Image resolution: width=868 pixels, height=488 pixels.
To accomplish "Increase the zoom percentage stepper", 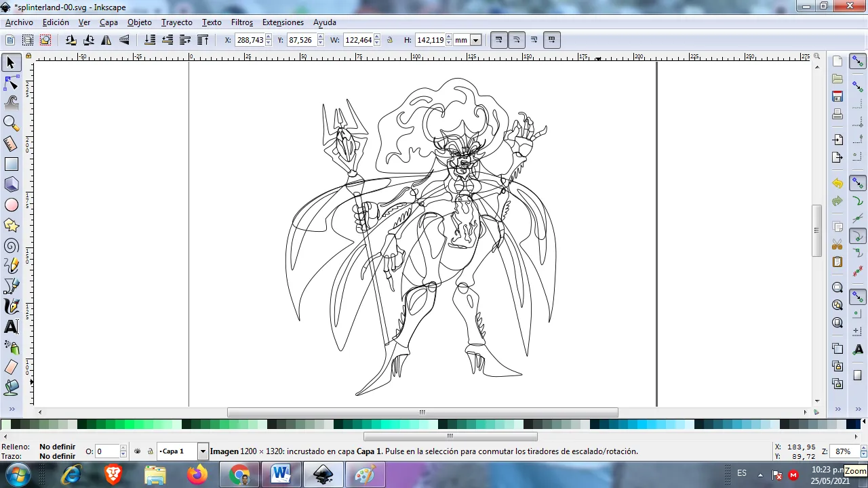I will (863, 448).
